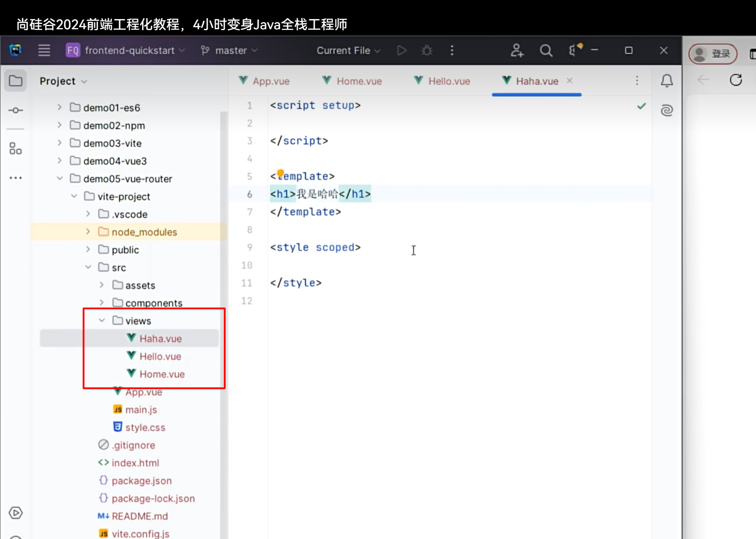
Task: Expand the node_modules folder
Action: (88, 232)
